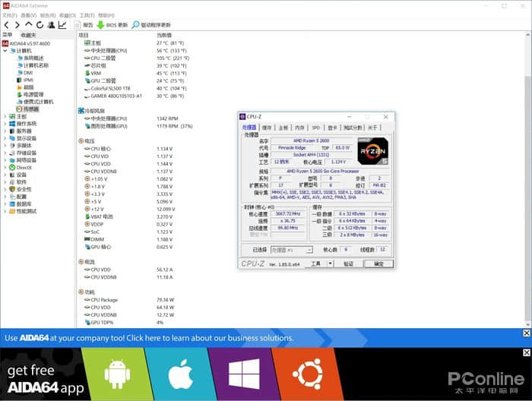The image size is (532, 401).
Task: Click the AIDA64 business solutions banner link
Action: pyautogui.click(x=149, y=338)
